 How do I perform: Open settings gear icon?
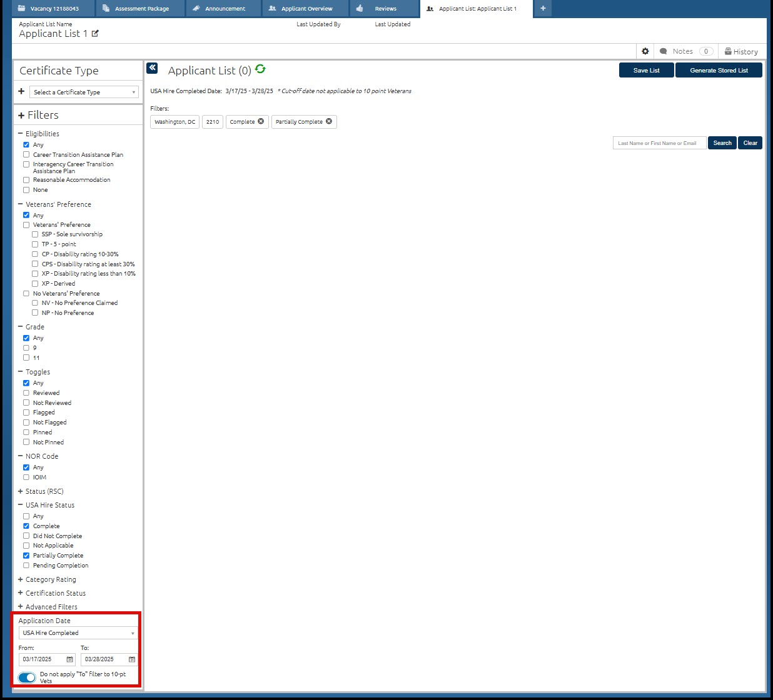[645, 51]
